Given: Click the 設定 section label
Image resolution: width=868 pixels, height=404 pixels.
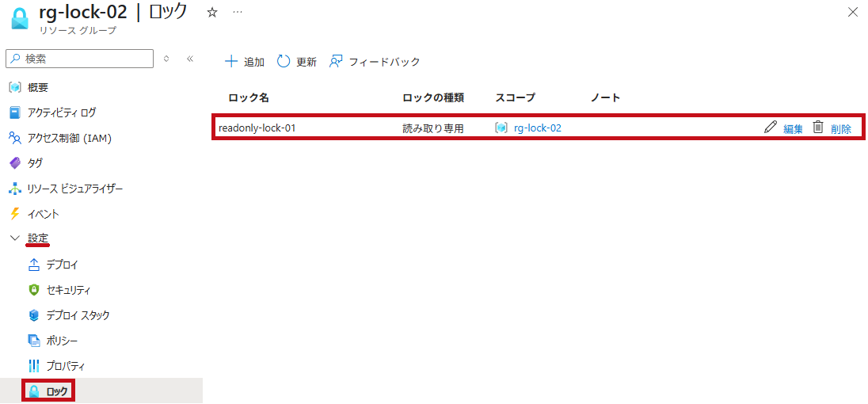Looking at the screenshot, I should coord(38,238).
